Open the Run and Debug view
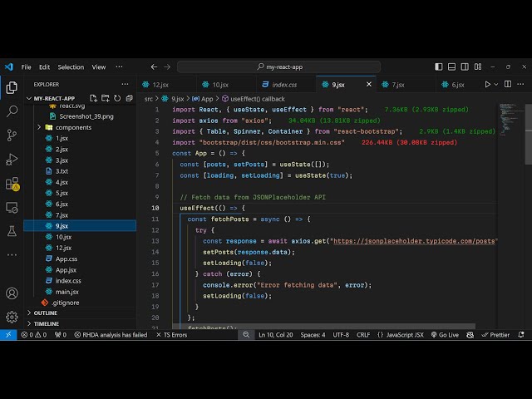This screenshot has height=399, width=532. click(12, 159)
